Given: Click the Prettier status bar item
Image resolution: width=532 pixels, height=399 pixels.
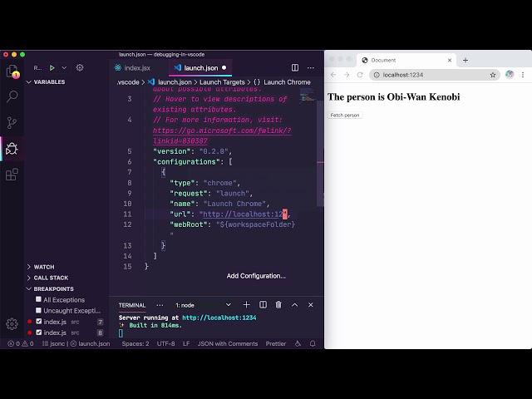Looking at the screenshot, I should [x=276, y=343].
